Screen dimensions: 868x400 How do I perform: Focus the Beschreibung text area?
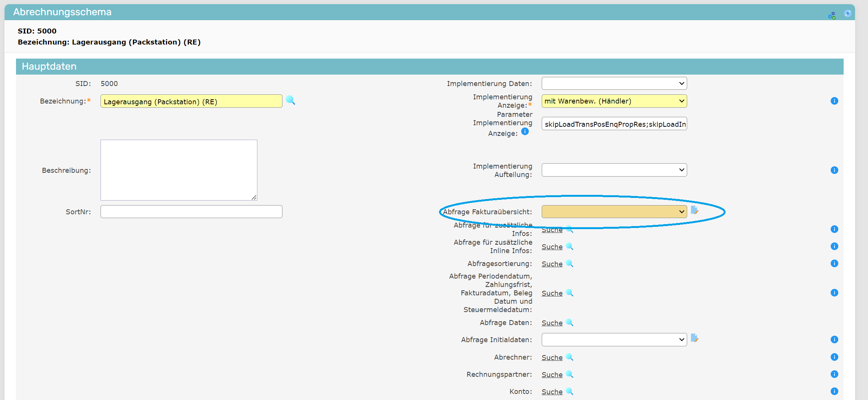(179, 170)
